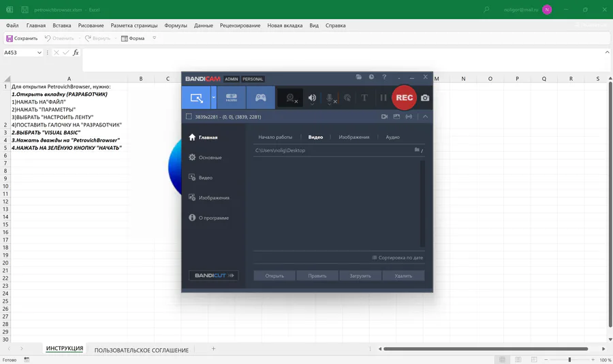Switch to Page Break Preview icon
The height and width of the screenshot is (364, 613).
(x=533, y=360)
